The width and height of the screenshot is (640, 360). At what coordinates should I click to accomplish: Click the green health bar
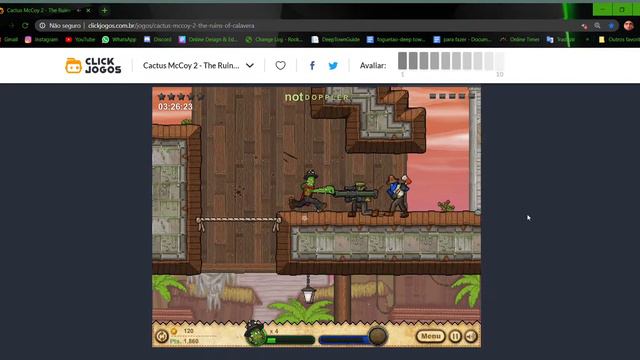290,340
